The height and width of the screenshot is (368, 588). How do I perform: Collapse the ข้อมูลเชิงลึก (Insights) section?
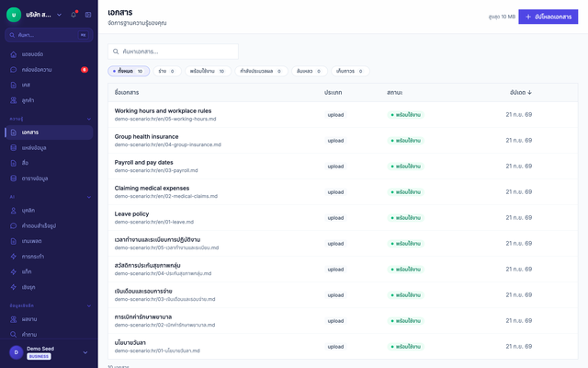pyautogui.click(x=89, y=305)
